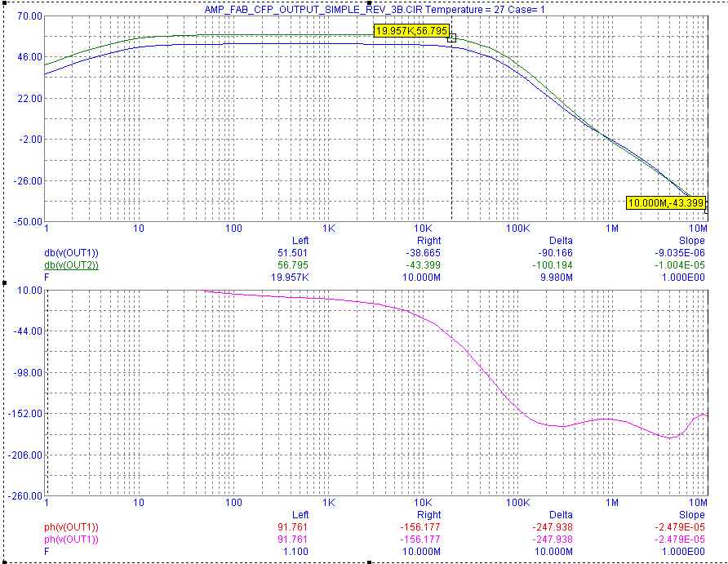This screenshot has width=728, height=564.
Task: Click the -43.399 right cursor value in table
Action: [423, 265]
